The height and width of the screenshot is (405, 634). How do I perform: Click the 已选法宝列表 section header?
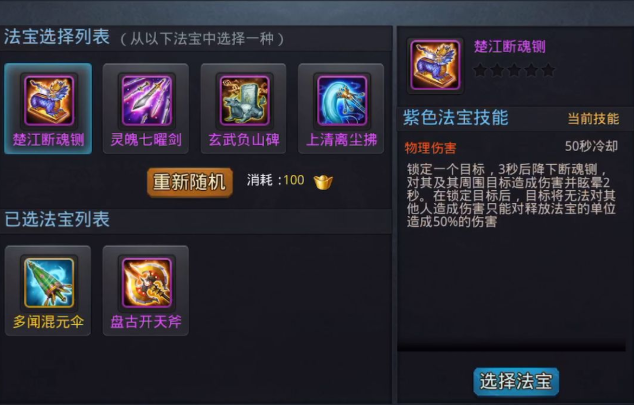click(57, 219)
